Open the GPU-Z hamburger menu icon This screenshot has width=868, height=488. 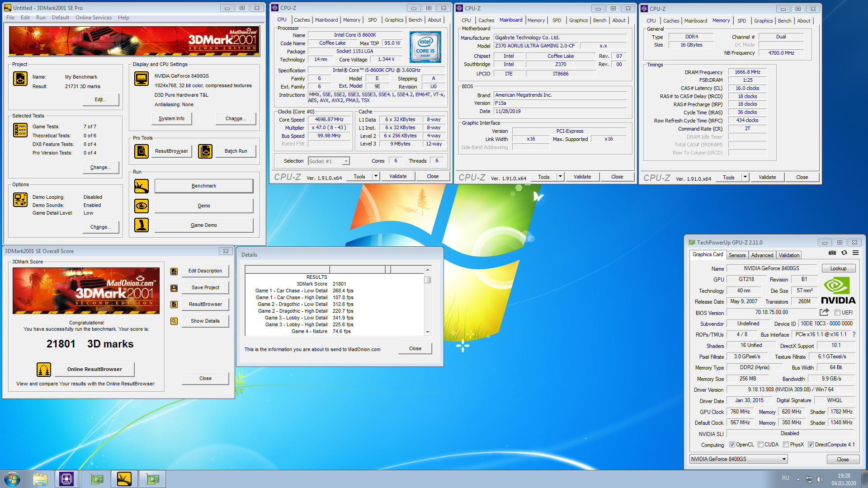point(856,253)
